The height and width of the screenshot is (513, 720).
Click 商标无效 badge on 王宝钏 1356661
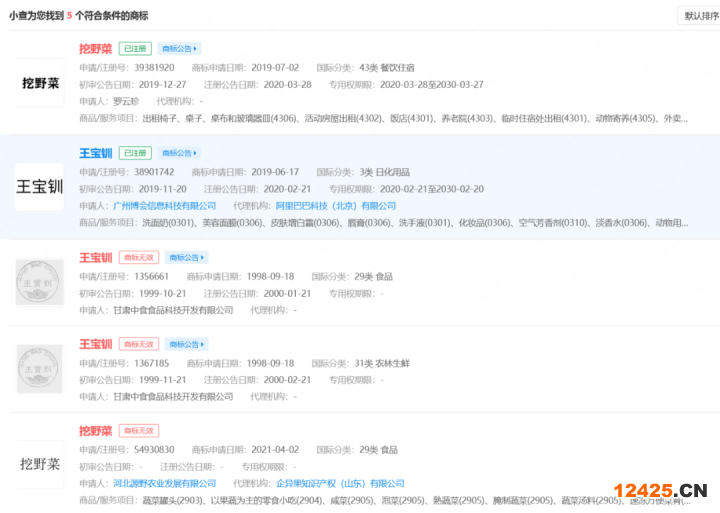click(139, 258)
